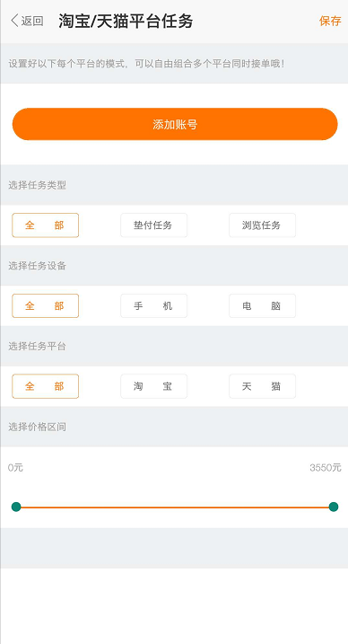Tap the 淘宝/天猫平台任务 page title

point(126,21)
